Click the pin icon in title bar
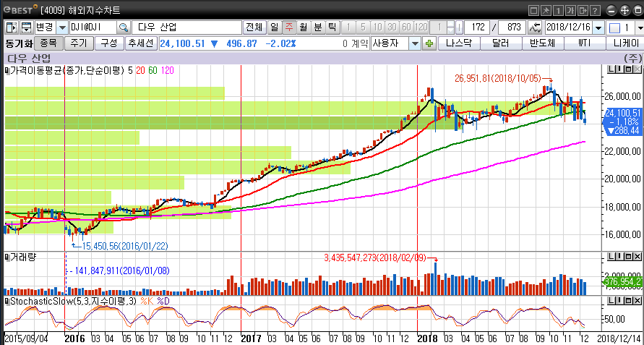Image resolution: width=644 pixels, height=345 pixels. tap(548, 10)
